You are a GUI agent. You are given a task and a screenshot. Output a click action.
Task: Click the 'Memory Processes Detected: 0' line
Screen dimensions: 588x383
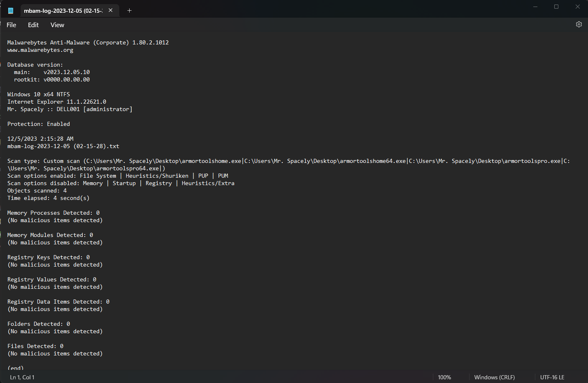[x=53, y=213]
